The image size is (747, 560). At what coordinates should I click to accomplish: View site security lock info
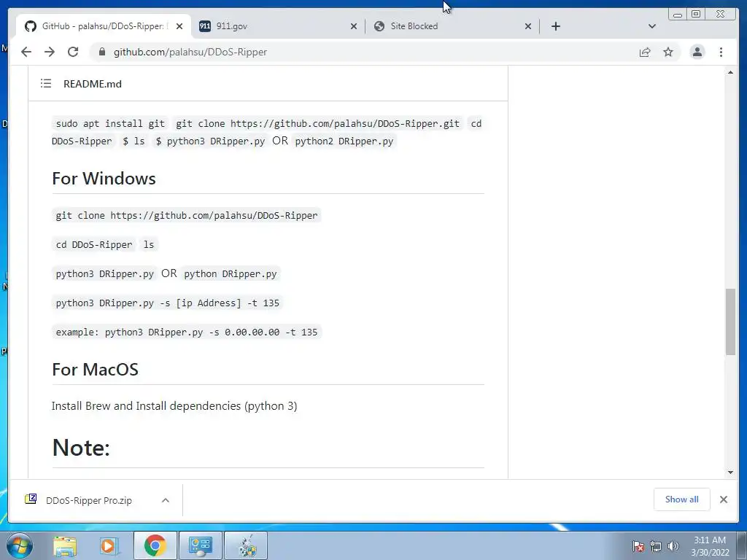pyautogui.click(x=101, y=52)
